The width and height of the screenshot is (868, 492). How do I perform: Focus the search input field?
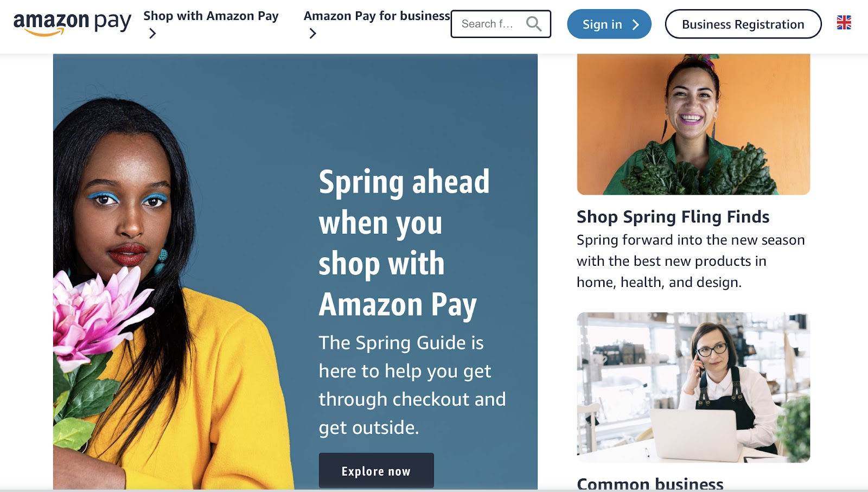488,24
